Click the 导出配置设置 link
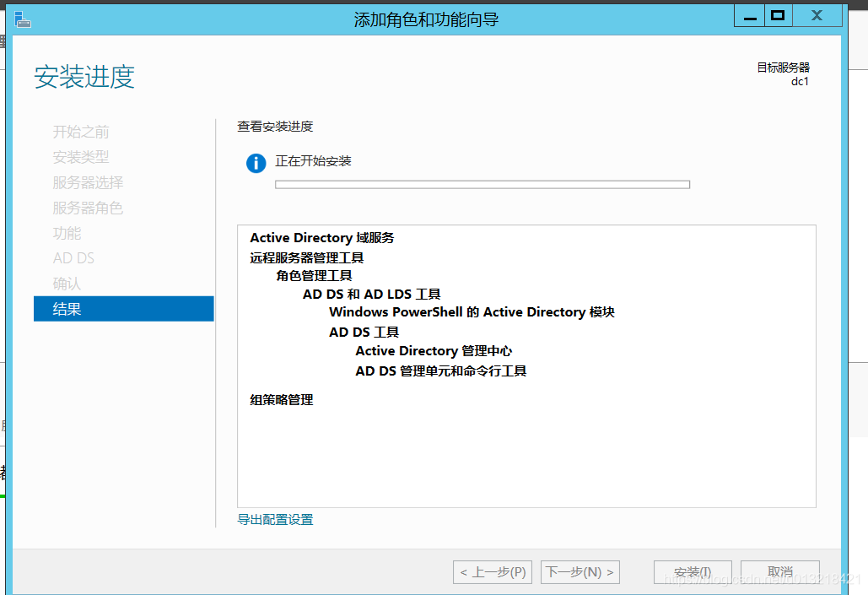 coord(275,520)
